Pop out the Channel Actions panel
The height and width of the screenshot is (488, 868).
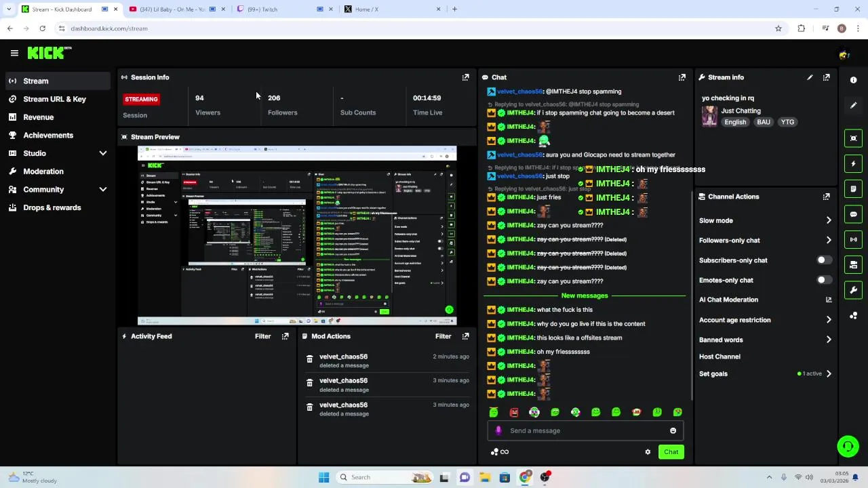click(x=826, y=197)
